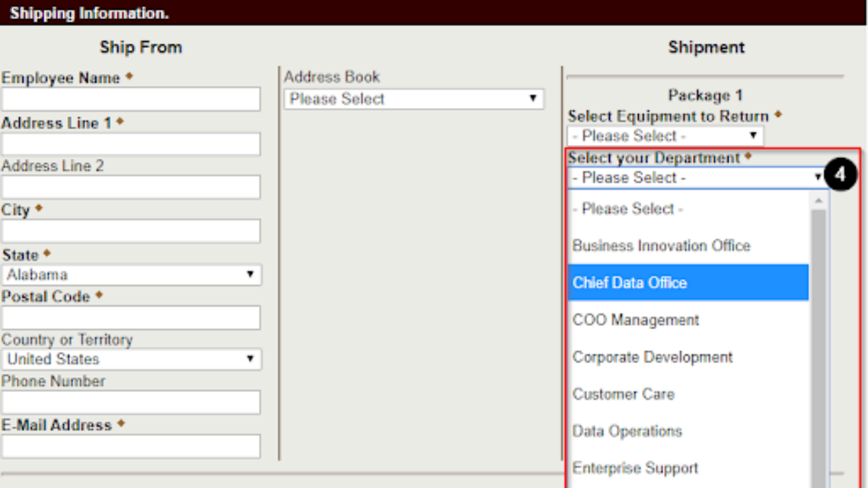Open the Country or Territory dropdown
The image size is (868, 488).
coord(130,359)
